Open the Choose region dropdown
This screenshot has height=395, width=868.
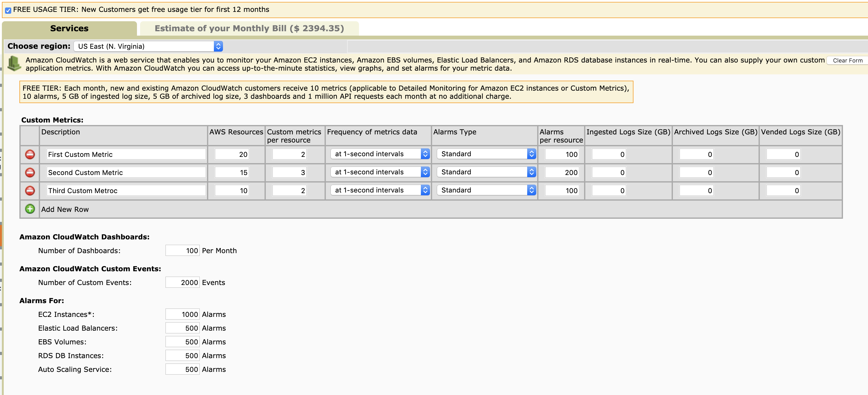click(148, 46)
